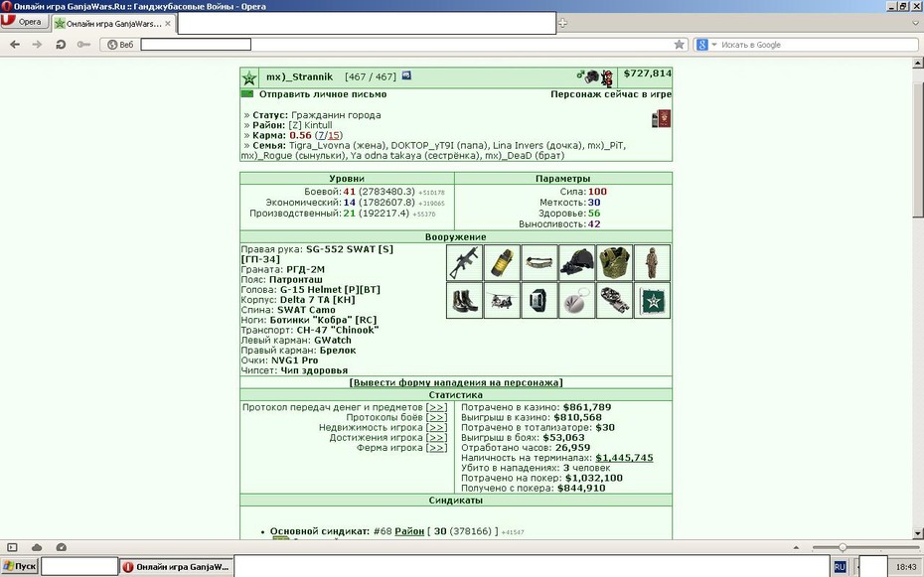
Task: Open 'Достижения игрока' [>>] link
Action: (436, 437)
